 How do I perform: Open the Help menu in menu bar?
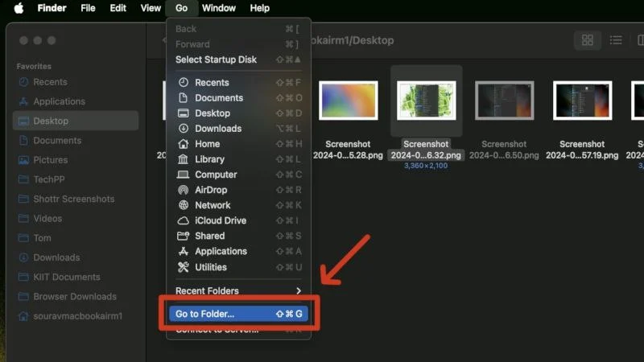[260, 8]
